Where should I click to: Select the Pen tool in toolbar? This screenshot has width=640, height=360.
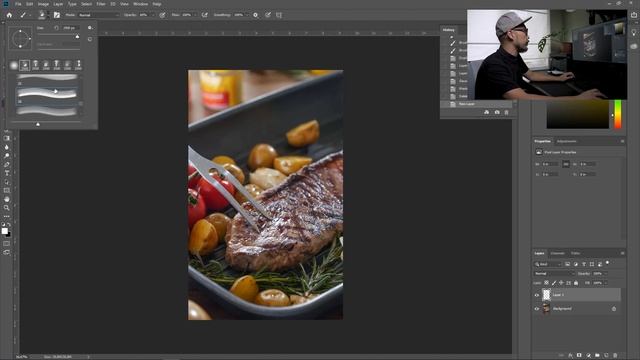pyautogui.click(x=7, y=164)
